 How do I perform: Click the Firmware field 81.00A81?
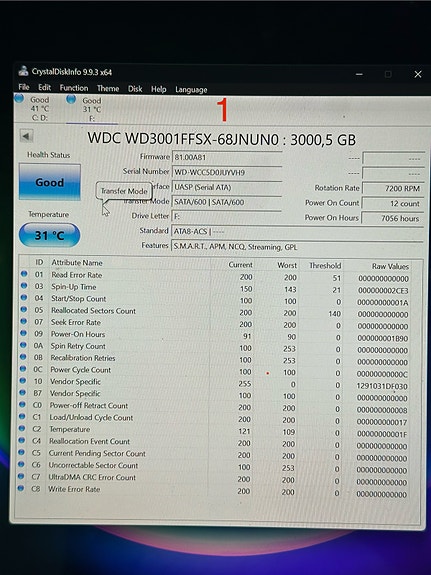pos(227,158)
